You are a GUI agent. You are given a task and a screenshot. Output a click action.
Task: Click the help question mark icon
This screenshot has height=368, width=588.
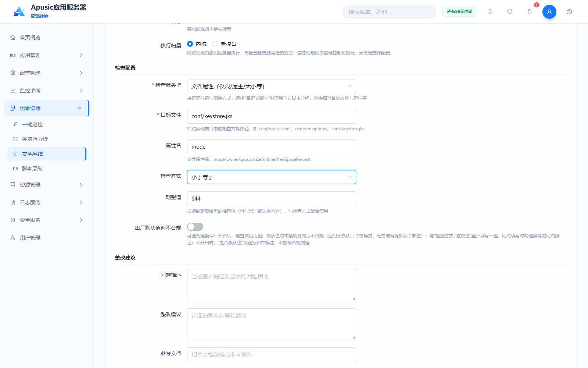(569, 12)
